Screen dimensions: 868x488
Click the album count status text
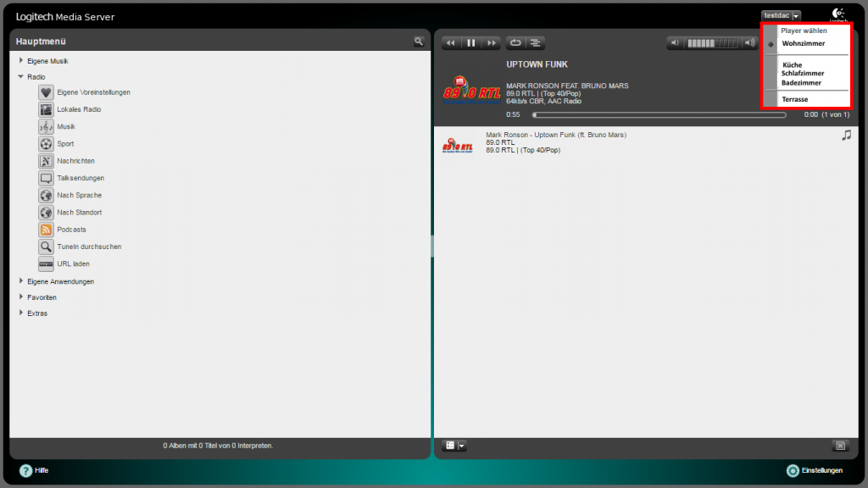tap(218, 446)
